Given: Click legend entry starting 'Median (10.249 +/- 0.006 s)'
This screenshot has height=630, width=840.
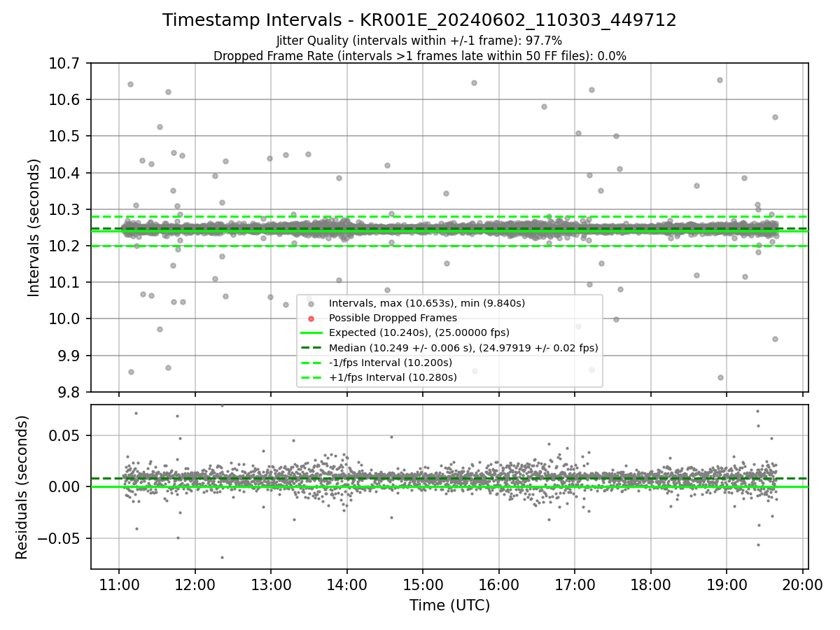Looking at the screenshot, I should pos(463,348).
